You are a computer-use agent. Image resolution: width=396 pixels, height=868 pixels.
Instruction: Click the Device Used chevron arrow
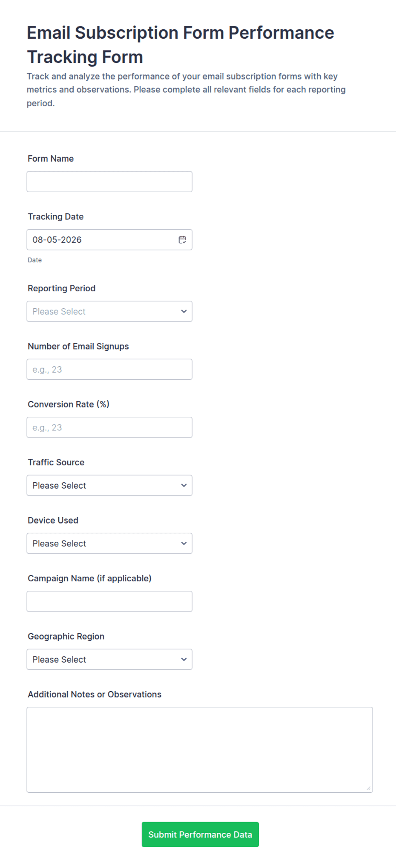(184, 544)
